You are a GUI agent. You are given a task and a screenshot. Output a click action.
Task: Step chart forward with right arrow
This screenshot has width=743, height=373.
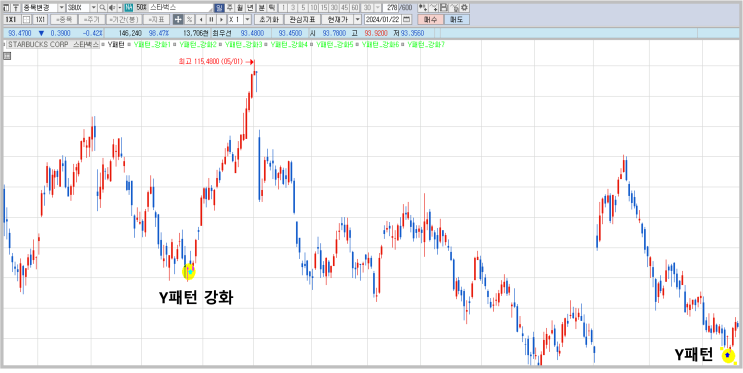pyautogui.click(x=221, y=19)
